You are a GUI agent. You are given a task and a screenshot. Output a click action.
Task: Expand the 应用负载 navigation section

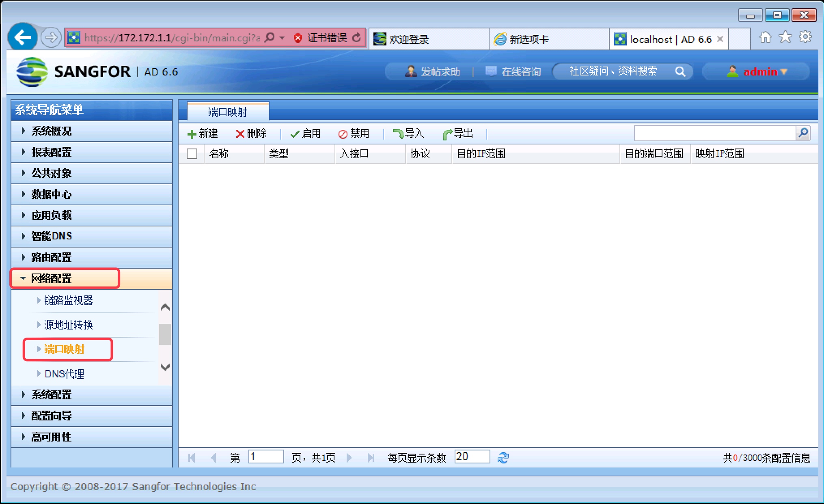52,215
